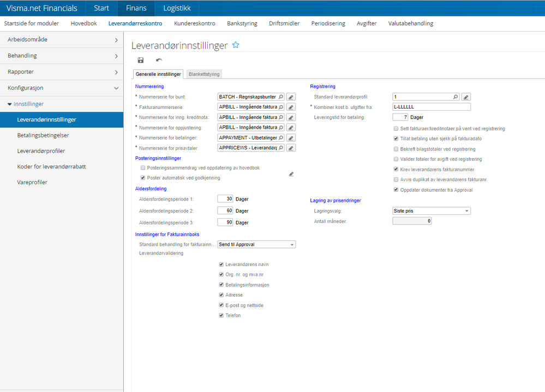Click the save disk icon
This screenshot has width=545, height=392.
[141, 60]
